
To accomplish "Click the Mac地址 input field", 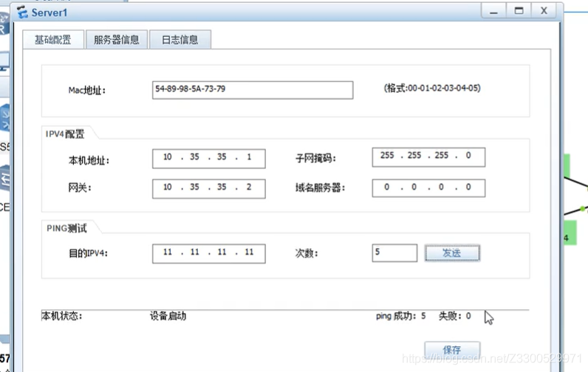I will [253, 90].
